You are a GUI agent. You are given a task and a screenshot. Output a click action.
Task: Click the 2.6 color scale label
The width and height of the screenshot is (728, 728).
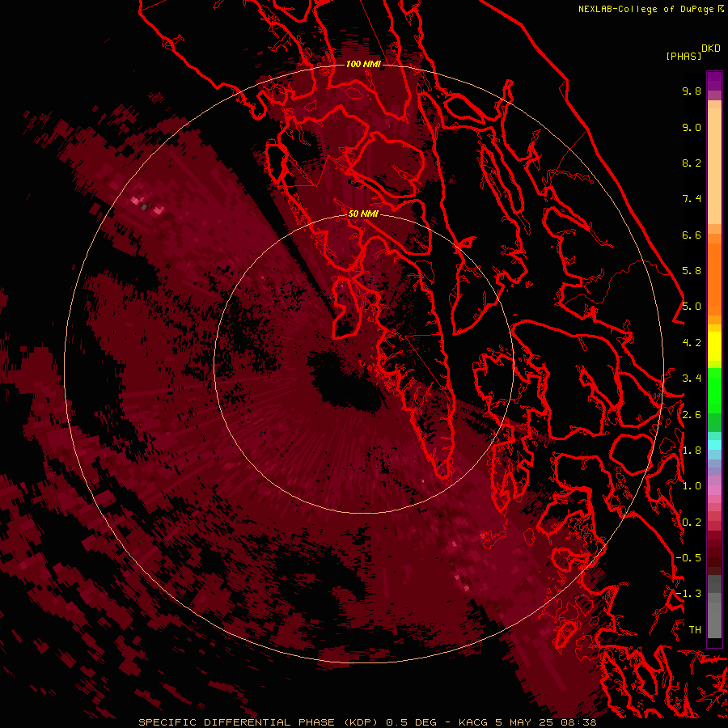[x=692, y=415]
